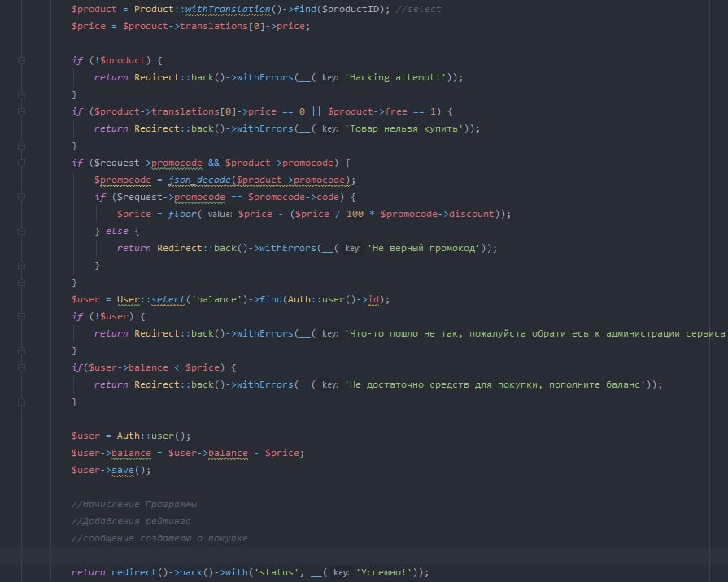
Task: Click the //сообщение создателю о покупке comment
Action: [x=159, y=538]
